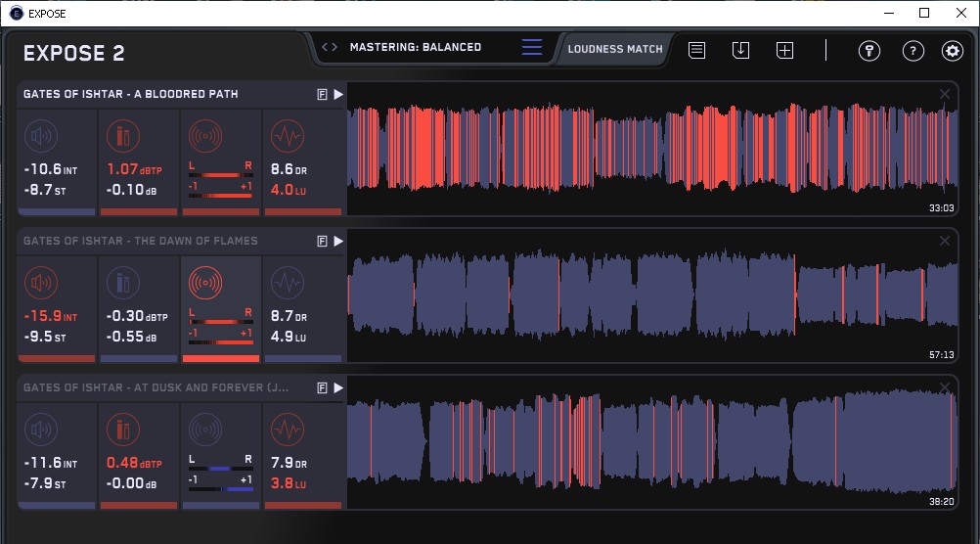Click the 7.9 DR dynamic range value

289,464
